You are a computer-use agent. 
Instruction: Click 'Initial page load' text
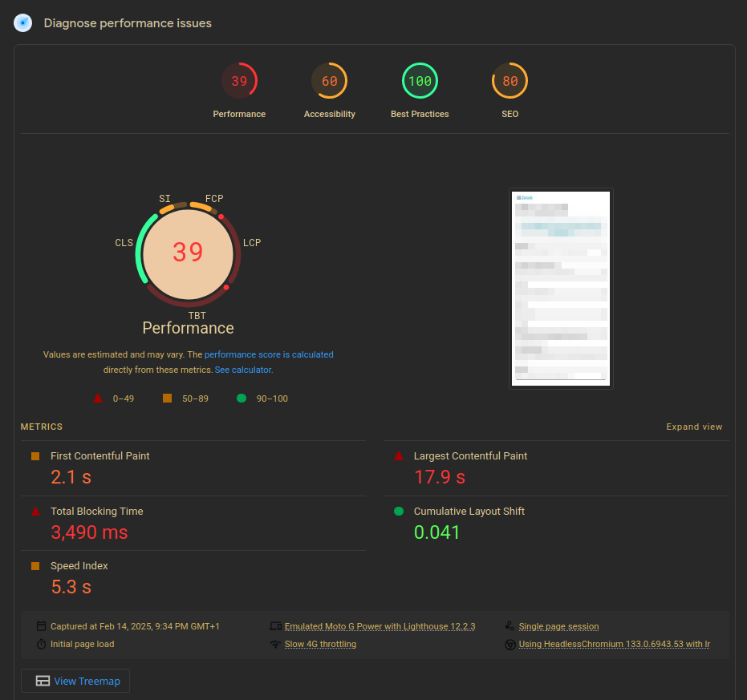click(83, 645)
